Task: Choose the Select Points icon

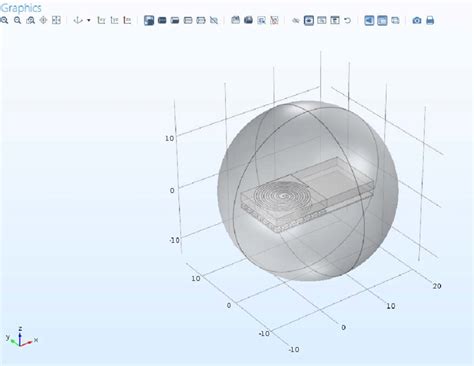Action: [x=201, y=20]
